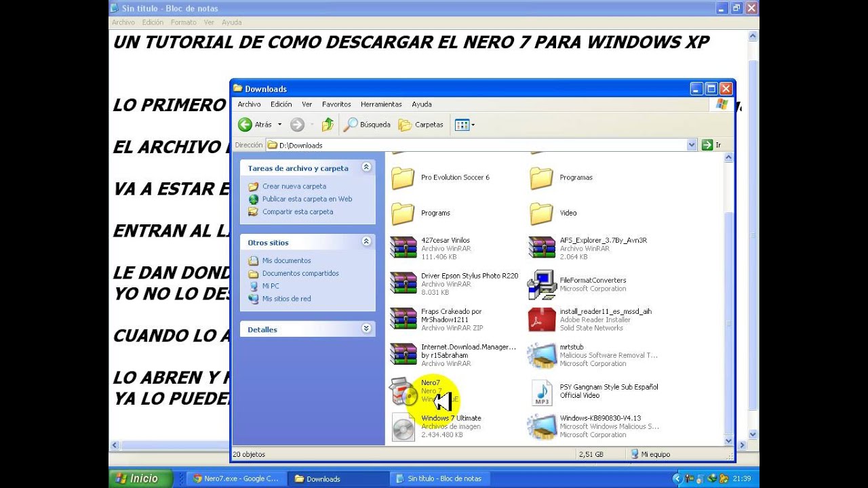Open the Formato menu in Bloc de notas
Viewport: 868px width, 488px height.
184,22
